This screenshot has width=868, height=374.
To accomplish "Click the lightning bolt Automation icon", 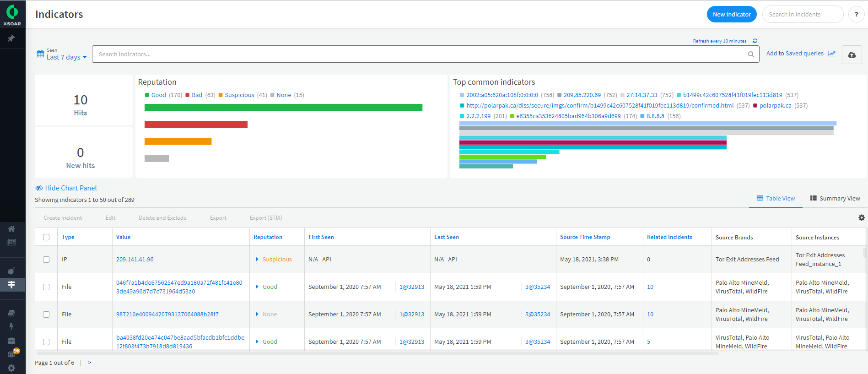I will tap(11, 326).
